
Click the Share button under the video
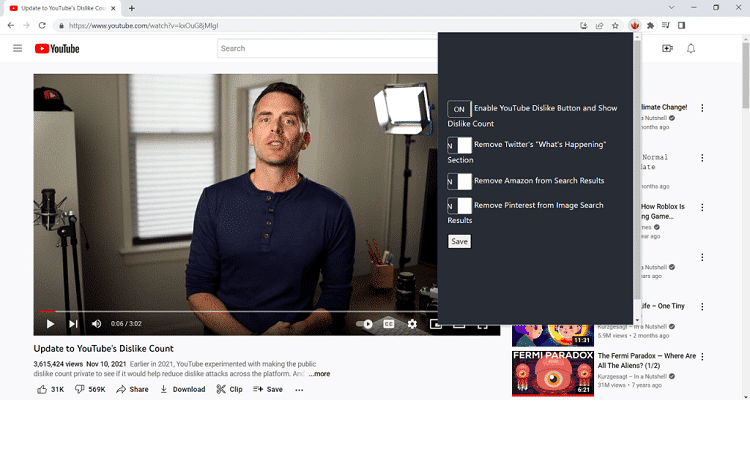(132, 390)
